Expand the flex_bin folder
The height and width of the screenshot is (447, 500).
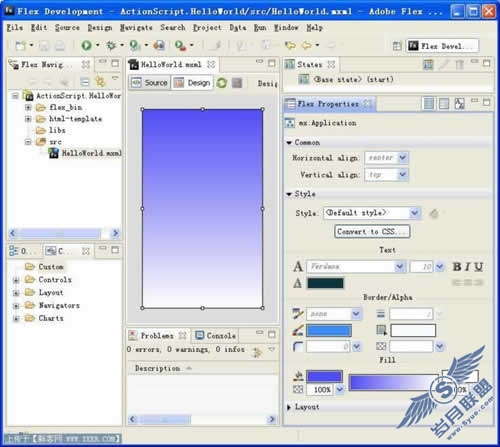point(28,107)
